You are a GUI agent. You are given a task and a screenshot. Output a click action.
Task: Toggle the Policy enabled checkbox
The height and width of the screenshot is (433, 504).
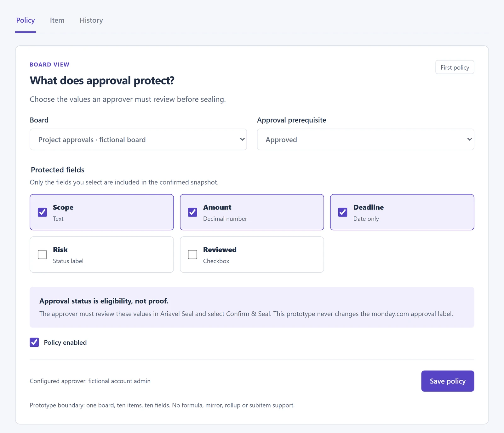34,342
